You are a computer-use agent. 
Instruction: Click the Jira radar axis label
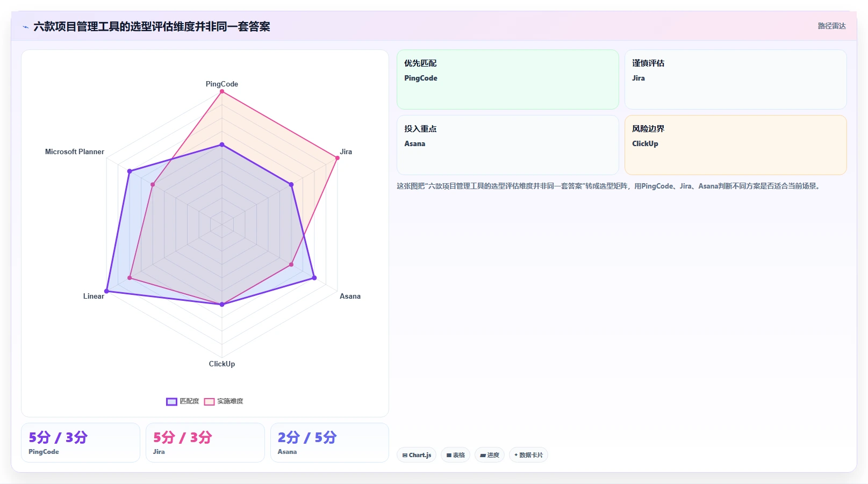pyautogui.click(x=346, y=151)
